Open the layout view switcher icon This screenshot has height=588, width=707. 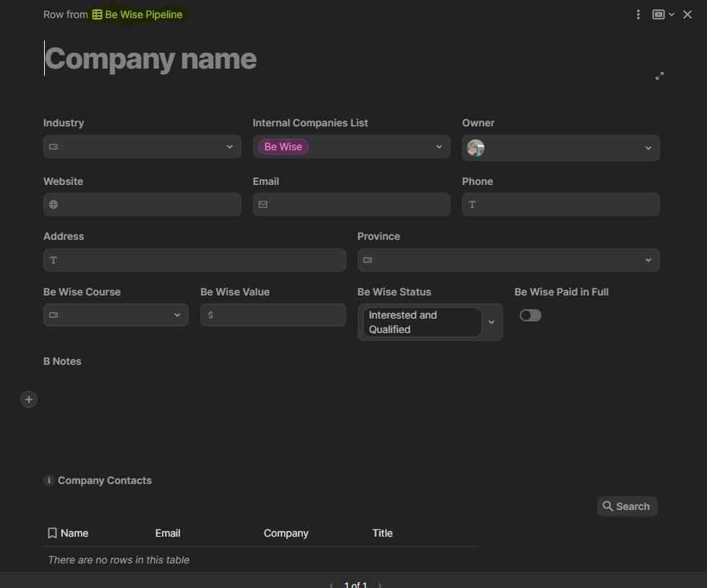[x=659, y=14]
